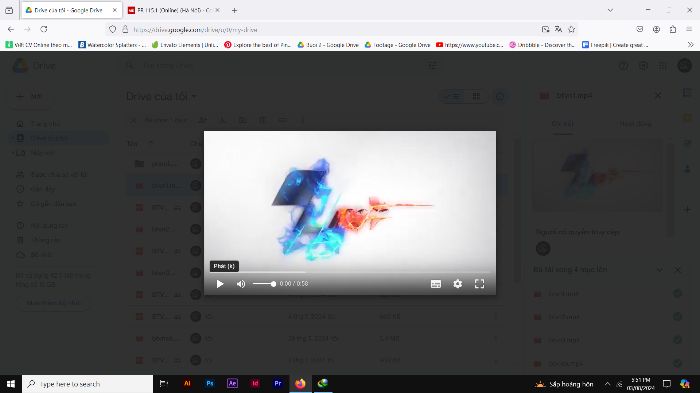Click the Windows Start button
The height and width of the screenshot is (393, 700).
coord(11,384)
